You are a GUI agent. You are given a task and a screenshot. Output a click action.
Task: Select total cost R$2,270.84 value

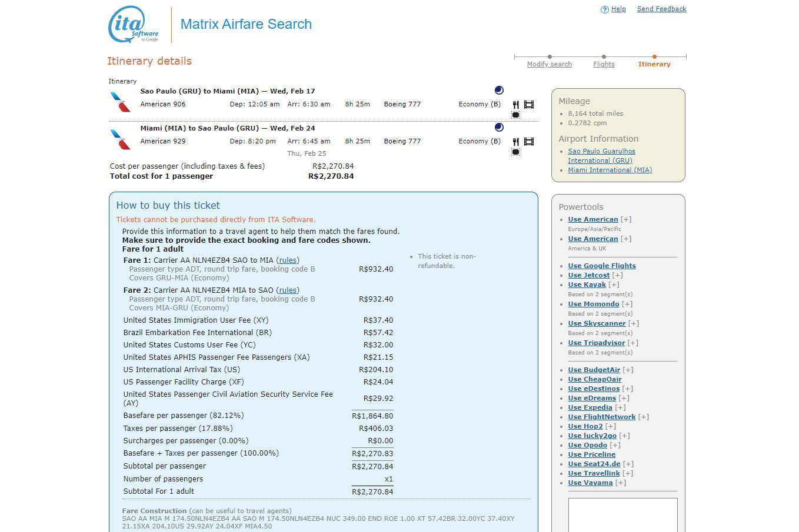pyautogui.click(x=331, y=176)
